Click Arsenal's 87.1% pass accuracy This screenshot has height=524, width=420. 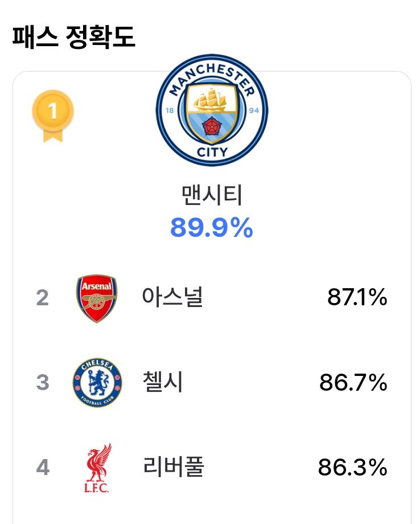click(x=357, y=297)
